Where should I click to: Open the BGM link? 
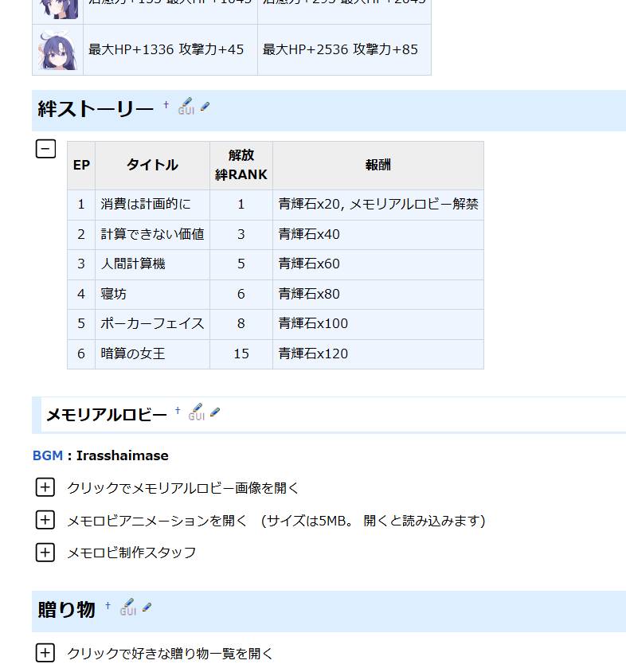coord(48,455)
